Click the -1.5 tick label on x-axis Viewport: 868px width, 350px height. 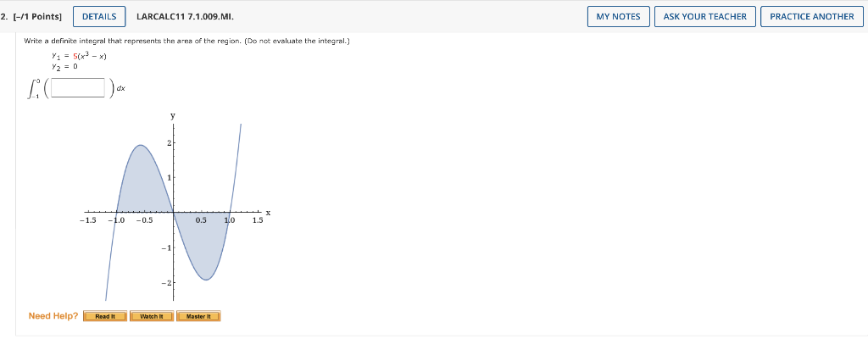coord(87,220)
